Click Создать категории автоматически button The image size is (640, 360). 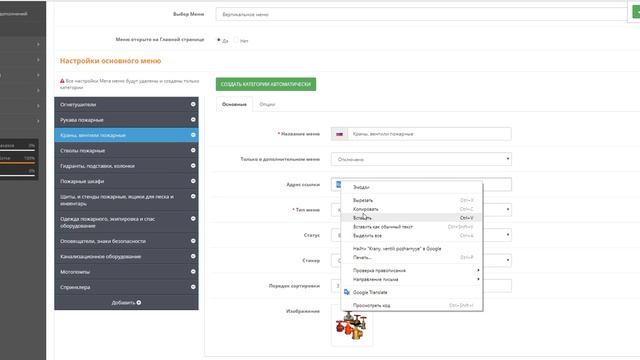266,84
